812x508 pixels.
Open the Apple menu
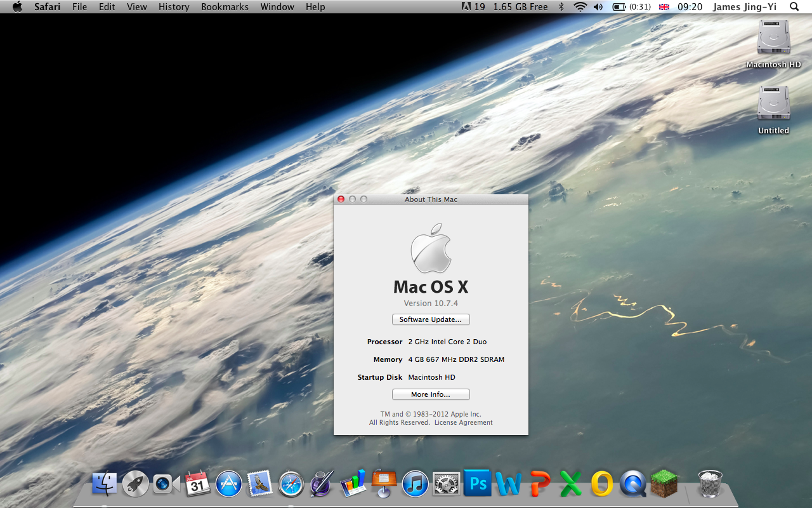(x=17, y=7)
